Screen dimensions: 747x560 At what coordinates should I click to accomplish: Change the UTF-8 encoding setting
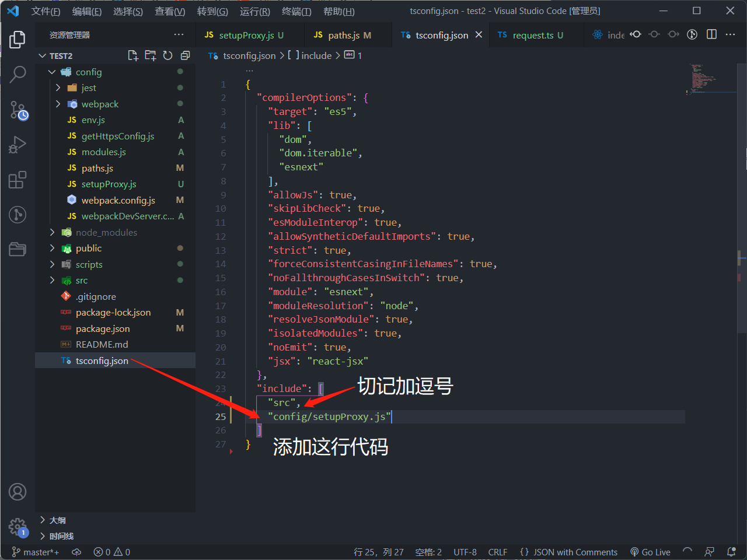pos(465,552)
